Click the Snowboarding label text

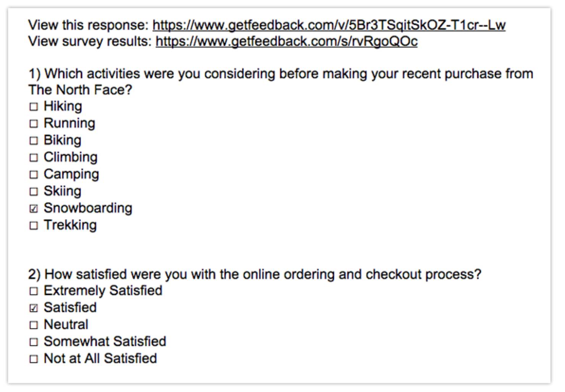(88, 208)
